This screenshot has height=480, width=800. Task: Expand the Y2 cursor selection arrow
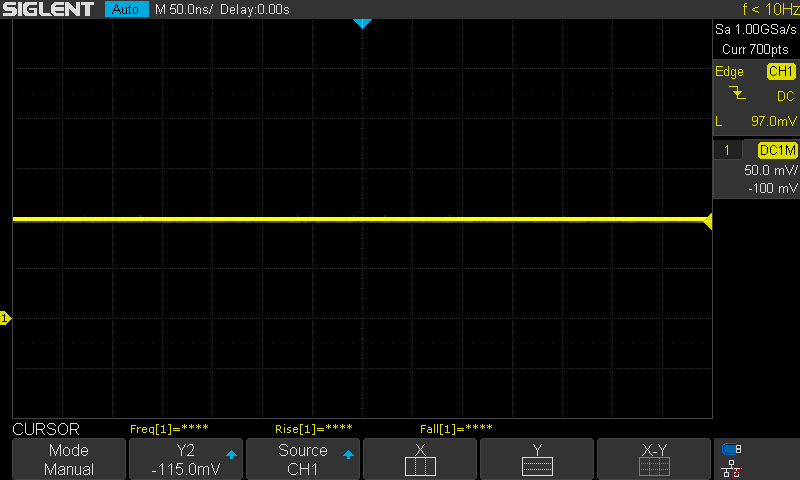[231, 454]
